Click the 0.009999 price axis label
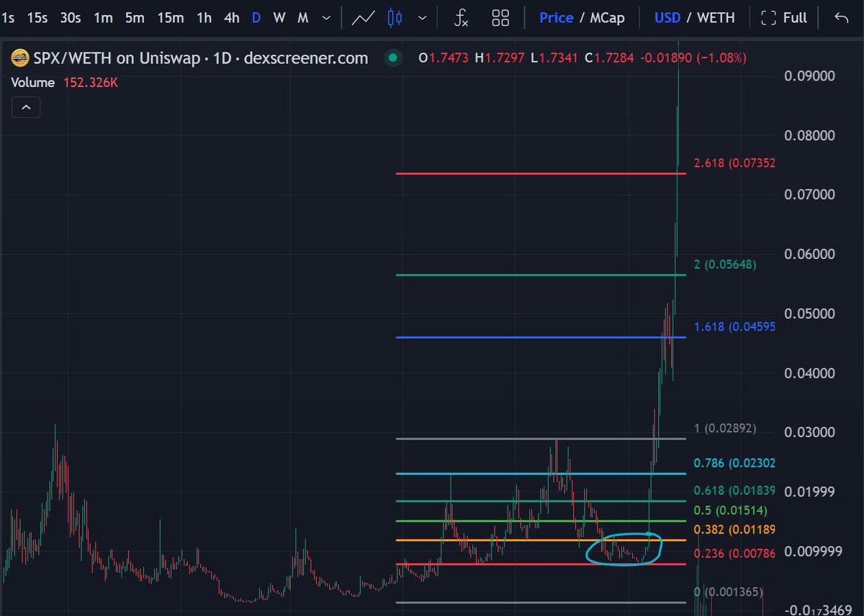 [x=813, y=552]
